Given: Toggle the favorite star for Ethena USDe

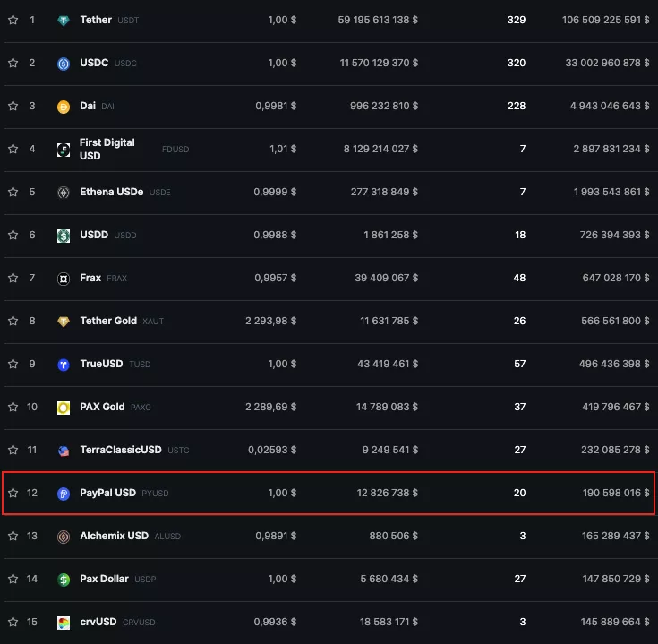Looking at the screenshot, I should coord(13,192).
